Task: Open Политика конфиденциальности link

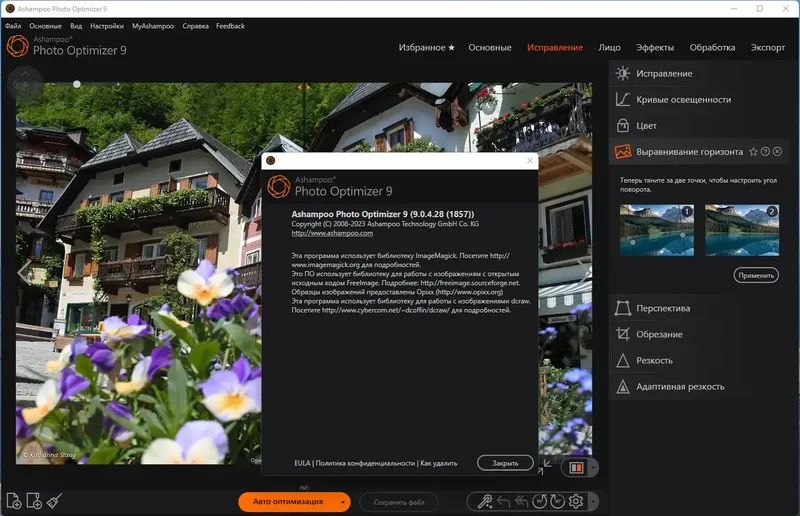Action: (365, 463)
